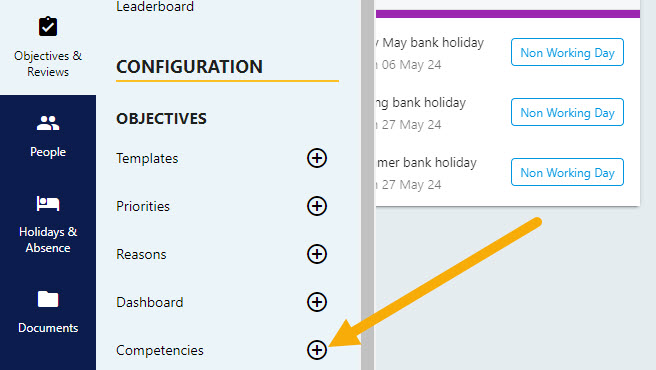Go to the Reasons configuration entry

141,254
